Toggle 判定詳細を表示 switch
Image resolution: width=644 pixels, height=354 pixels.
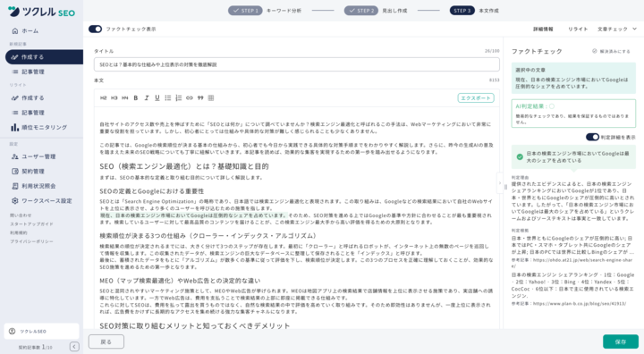(x=592, y=137)
